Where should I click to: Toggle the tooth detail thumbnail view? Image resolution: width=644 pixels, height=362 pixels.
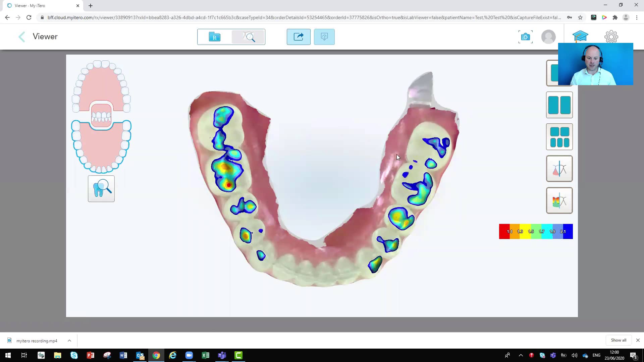(x=101, y=189)
